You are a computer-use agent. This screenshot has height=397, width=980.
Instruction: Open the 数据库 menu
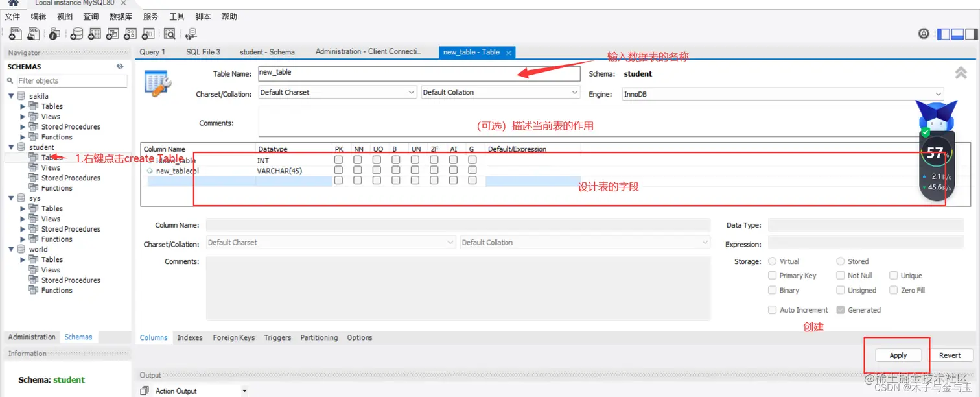pos(121,17)
